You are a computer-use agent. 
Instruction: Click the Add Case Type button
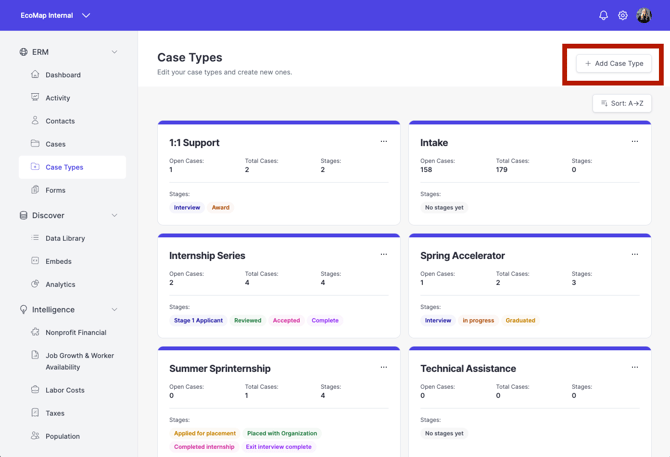click(x=614, y=64)
